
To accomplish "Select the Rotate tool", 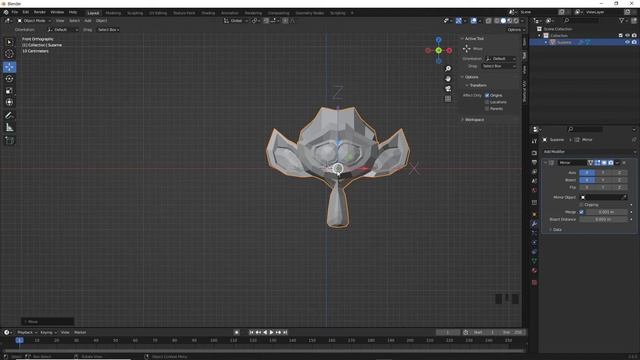I will (9, 79).
